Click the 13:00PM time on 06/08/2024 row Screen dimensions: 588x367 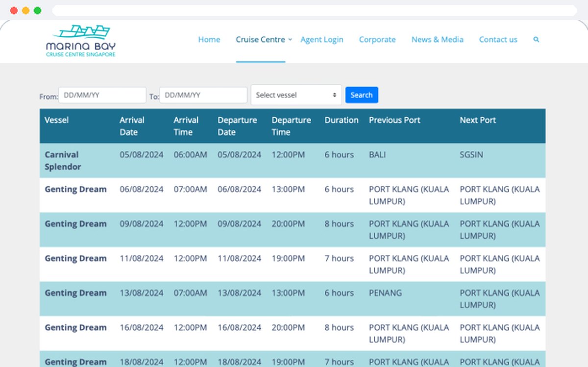(x=288, y=190)
